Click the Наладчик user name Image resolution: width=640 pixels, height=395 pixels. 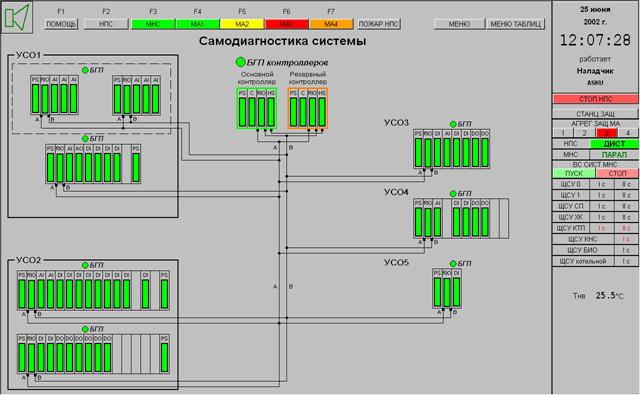click(595, 71)
